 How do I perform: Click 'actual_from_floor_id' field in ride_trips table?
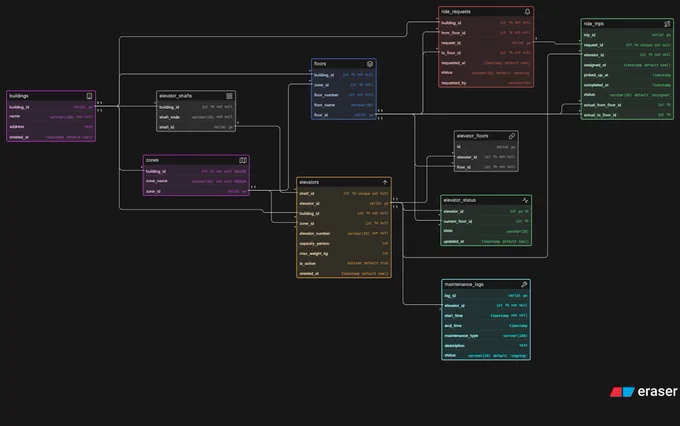pos(627,105)
